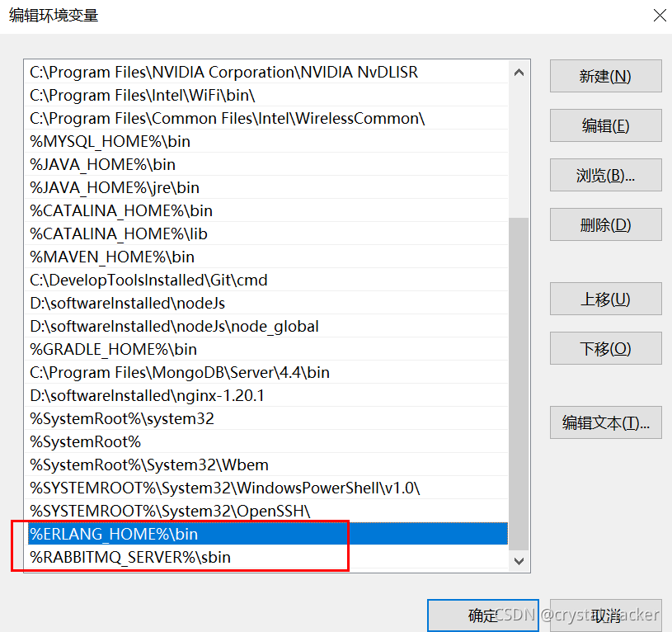
Task: Confirm changes with the 确定 button
Action: coord(482,615)
